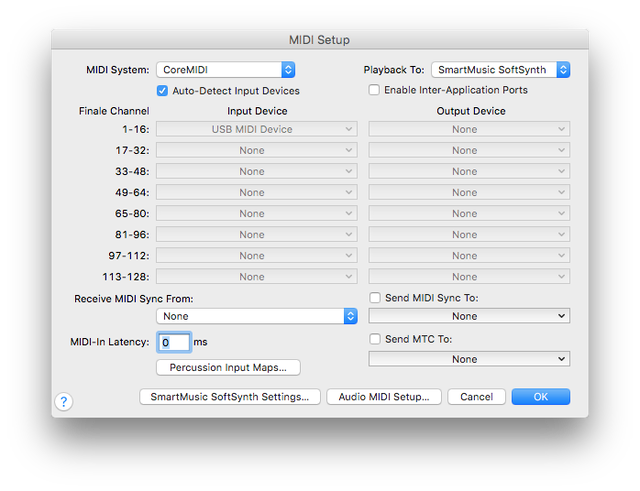Open the Send MIDI Sync To device dropdown
The height and width of the screenshot is (491, 640).
click(469, 316)
